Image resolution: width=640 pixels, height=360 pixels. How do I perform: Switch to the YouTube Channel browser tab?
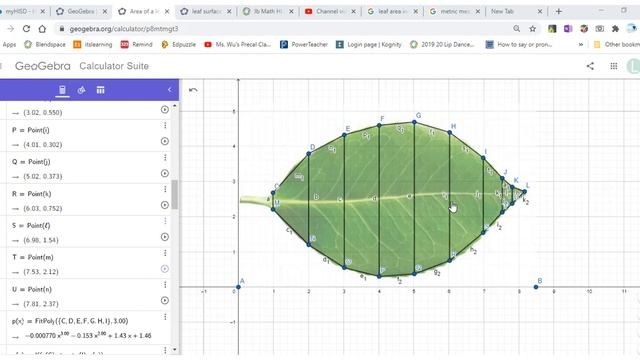tap(330, 11)
